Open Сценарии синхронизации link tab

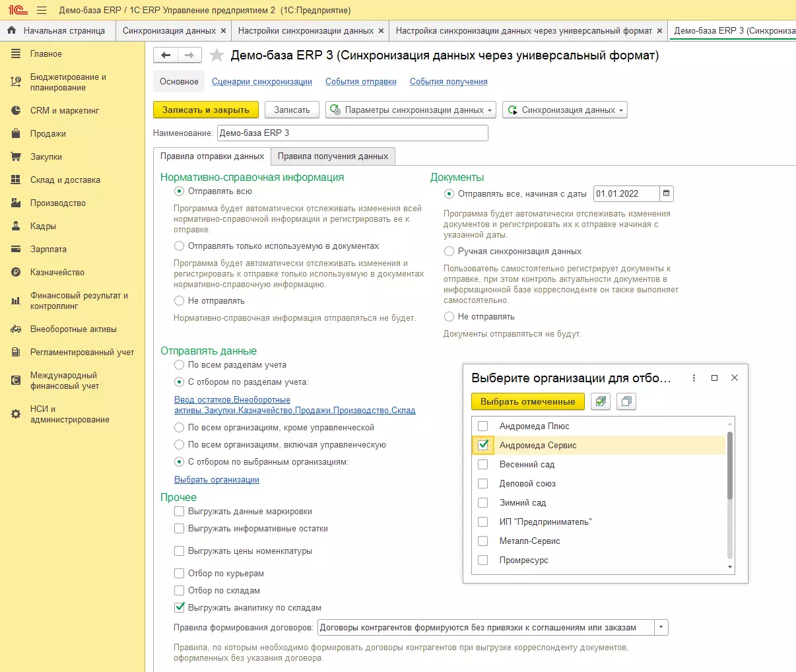point(262,82)
